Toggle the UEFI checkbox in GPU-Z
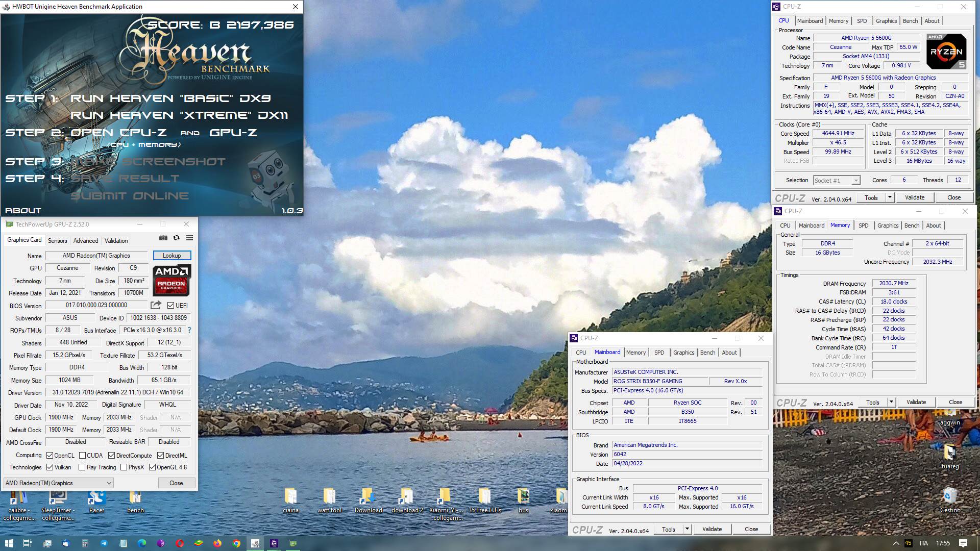The width and height of the screenshot is (980, 551). point(170,305)
